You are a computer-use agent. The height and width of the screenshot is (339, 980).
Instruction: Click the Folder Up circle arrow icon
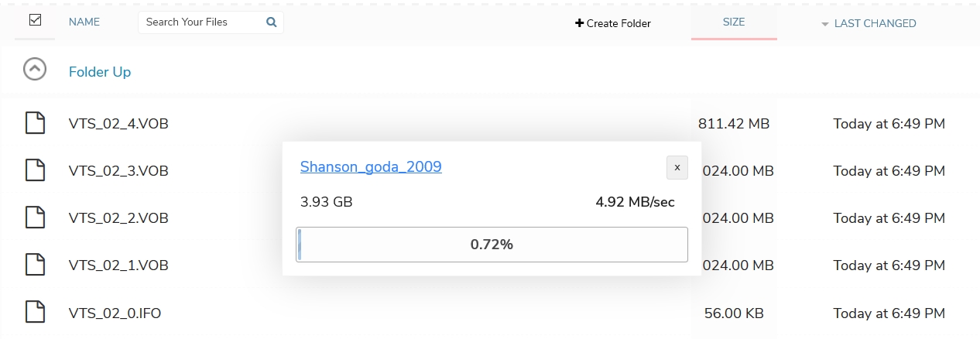[35, 70]
